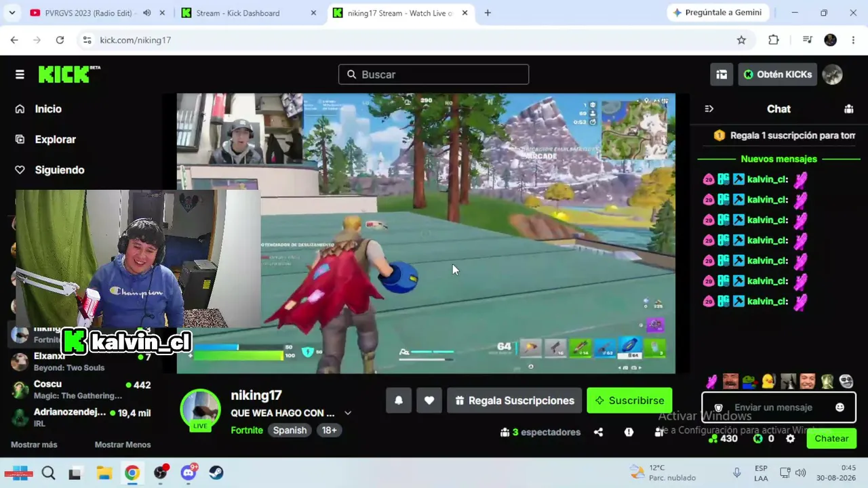View site information for kick.com
Screen dimensions: 868x488
(x=87, y=40)
